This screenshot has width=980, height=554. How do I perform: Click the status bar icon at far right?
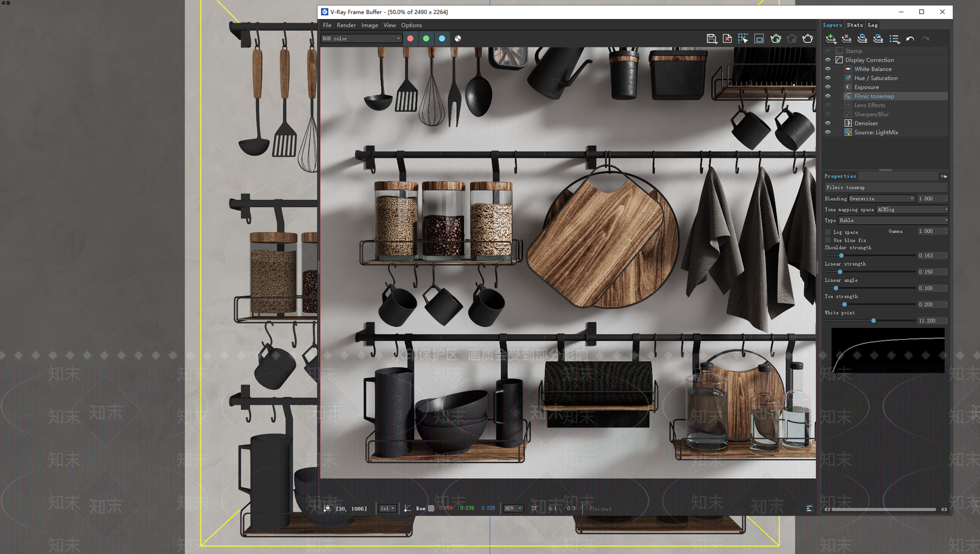click(809, 508)
